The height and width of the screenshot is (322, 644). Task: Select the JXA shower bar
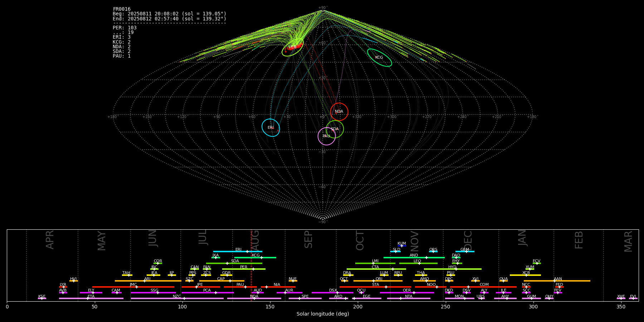pos(216,257)
